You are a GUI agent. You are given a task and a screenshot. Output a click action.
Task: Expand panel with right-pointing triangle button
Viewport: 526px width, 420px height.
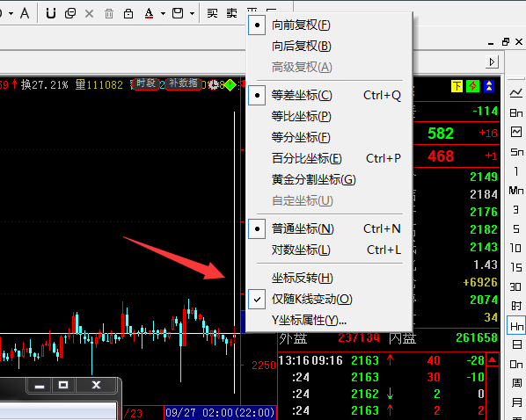492,62
